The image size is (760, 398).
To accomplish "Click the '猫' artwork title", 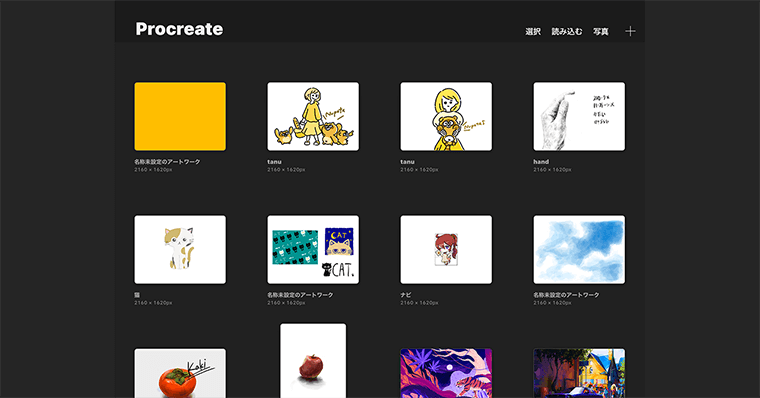I will 137,295.
